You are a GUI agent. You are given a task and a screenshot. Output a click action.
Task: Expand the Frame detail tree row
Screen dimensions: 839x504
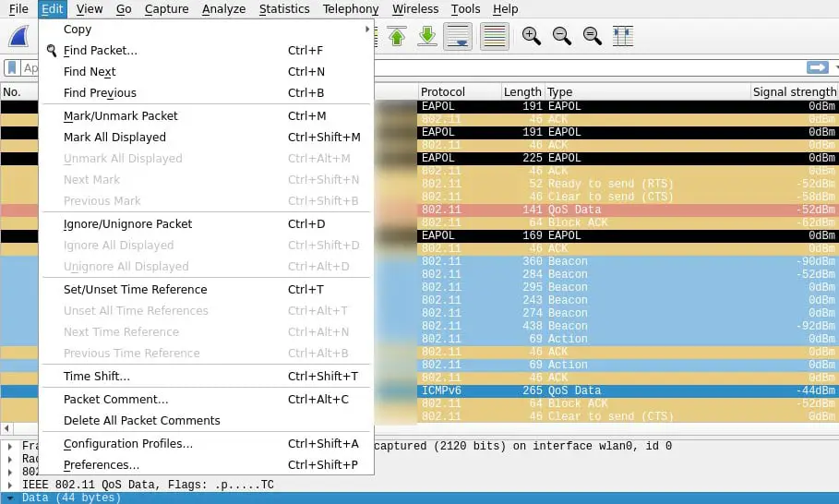pos(10,446)
